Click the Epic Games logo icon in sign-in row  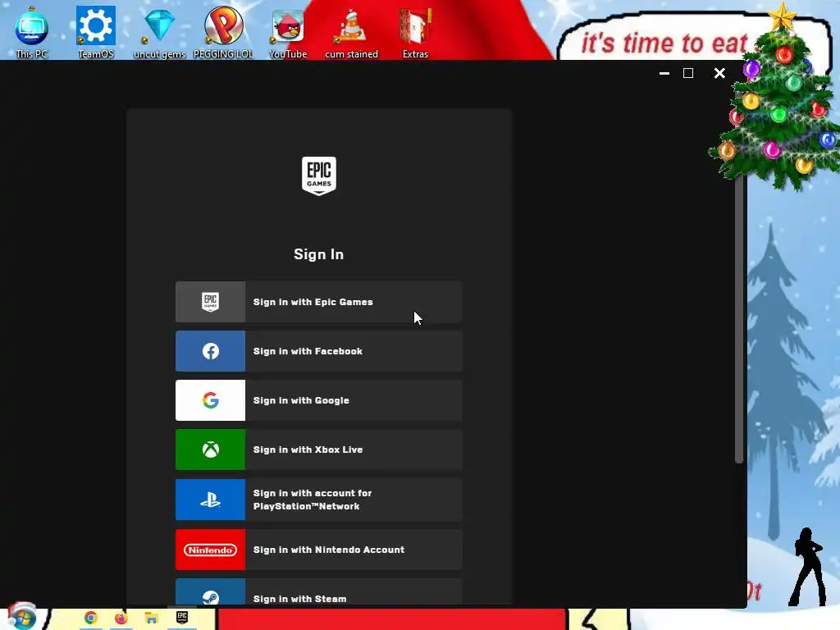[x=211, y=302]
